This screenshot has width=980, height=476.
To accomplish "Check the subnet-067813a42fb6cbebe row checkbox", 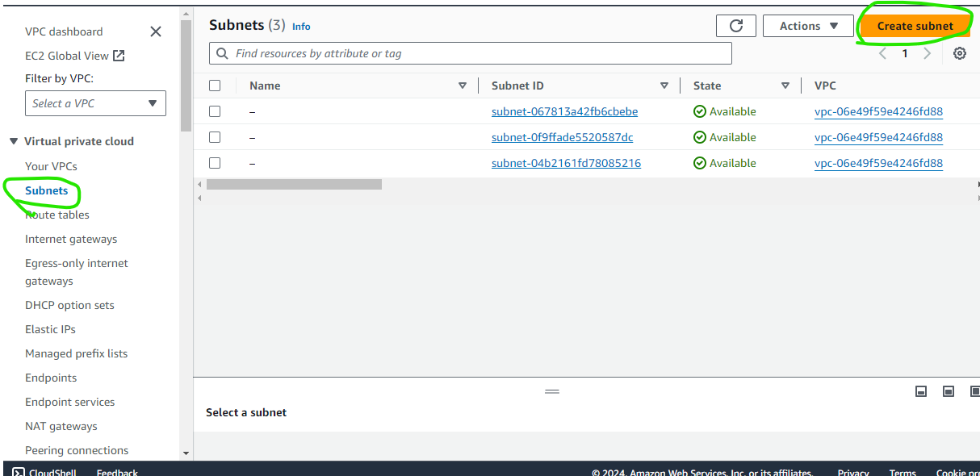I will click(215, 111).
